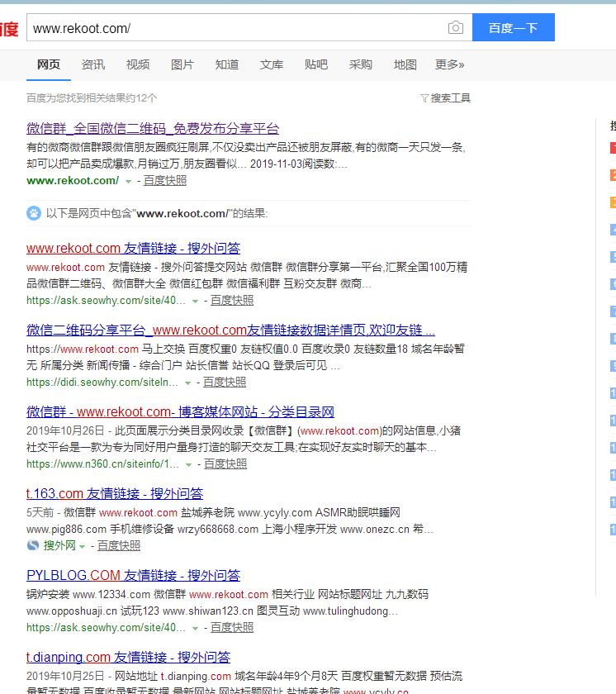This screenshot has width=616, height=694.
Task: Open the 图片 tab
Action: tap(182, 64)
